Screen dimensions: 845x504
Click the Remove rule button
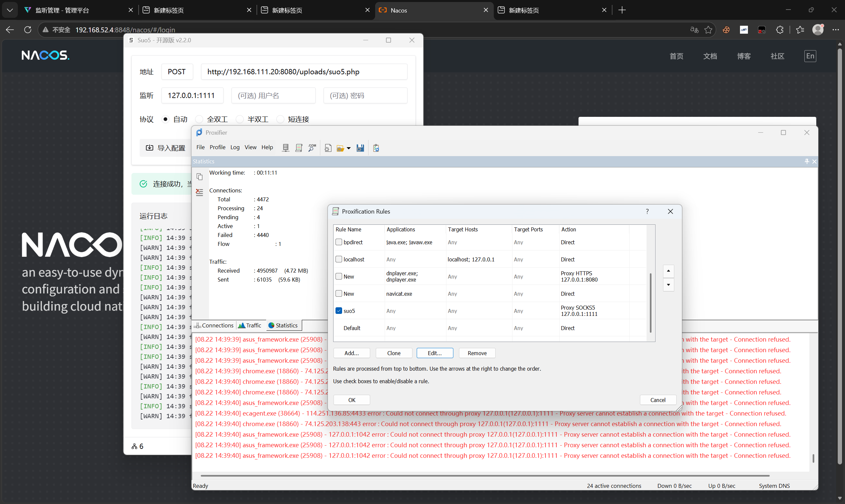pos(477,353)
